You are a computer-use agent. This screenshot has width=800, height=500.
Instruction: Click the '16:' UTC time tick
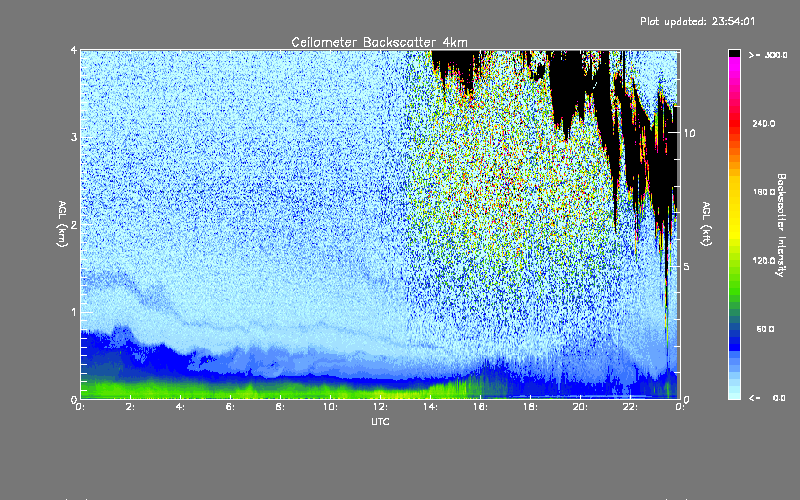point(480,407)
